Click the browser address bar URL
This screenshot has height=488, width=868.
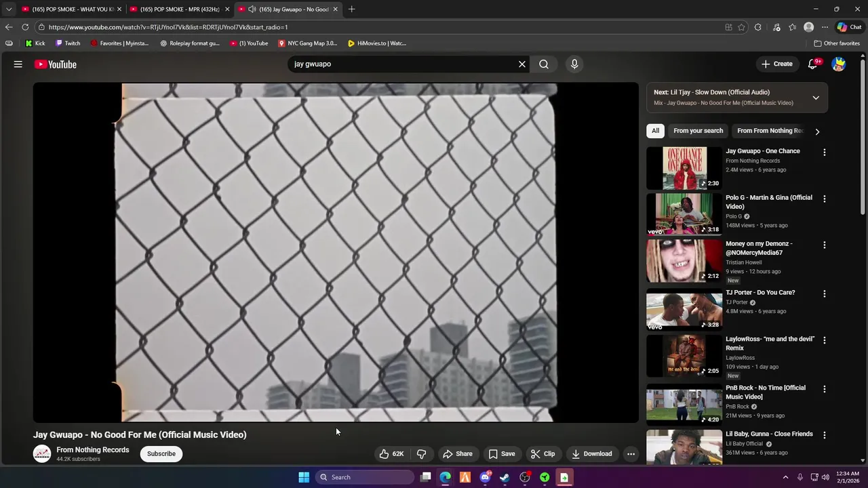tap(168, 27)
